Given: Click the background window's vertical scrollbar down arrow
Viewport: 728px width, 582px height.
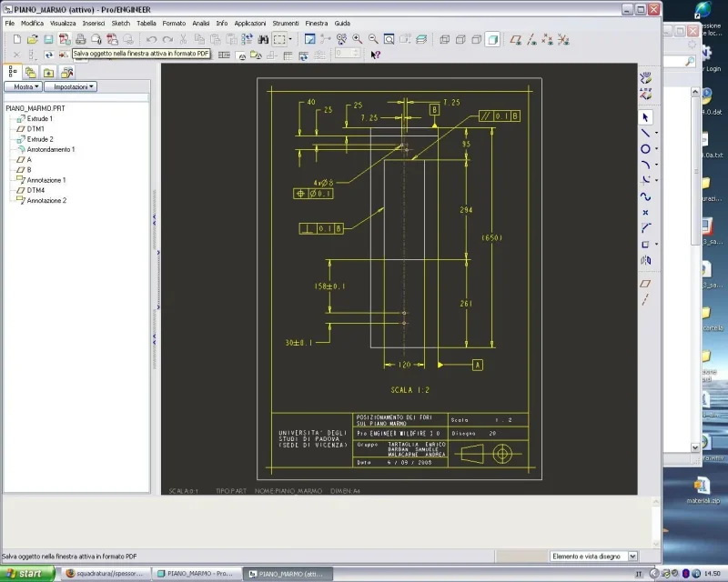Looking at the screenshot, I should (695, 448).
